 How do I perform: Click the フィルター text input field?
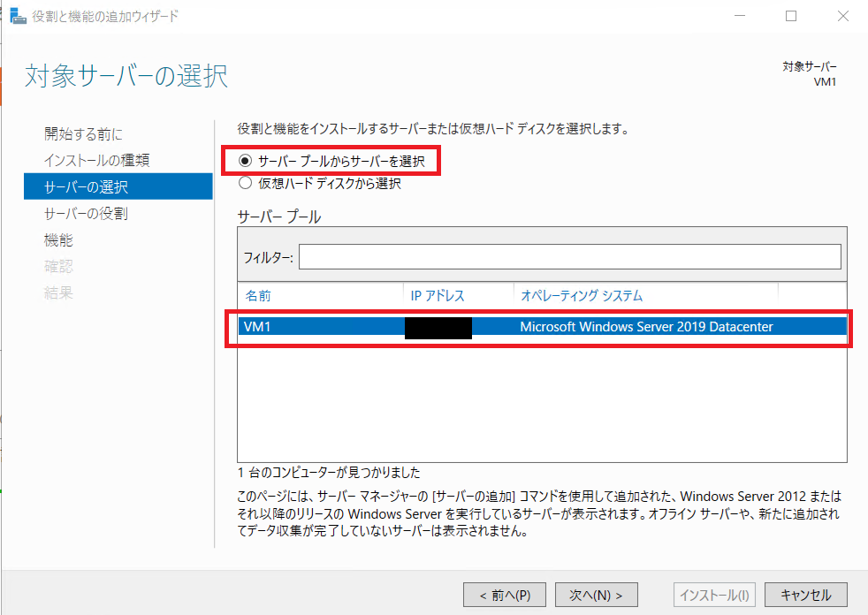(569, 257)
